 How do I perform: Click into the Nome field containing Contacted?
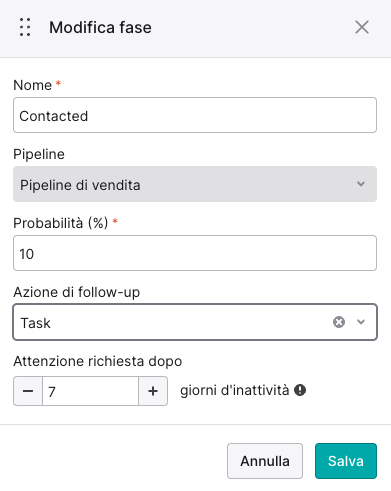pyautogui.click(x=195, y=115)
